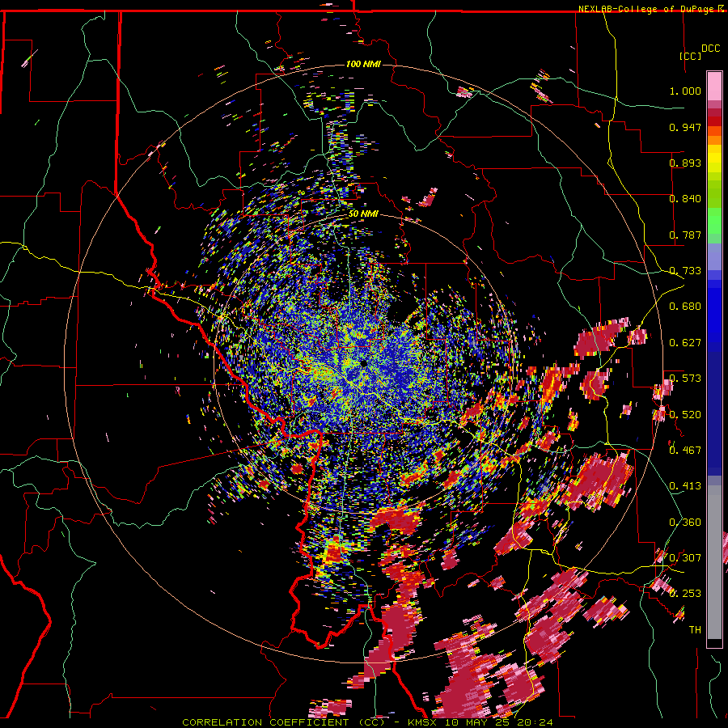Select the 0.787 legend value

click(685, 235)
